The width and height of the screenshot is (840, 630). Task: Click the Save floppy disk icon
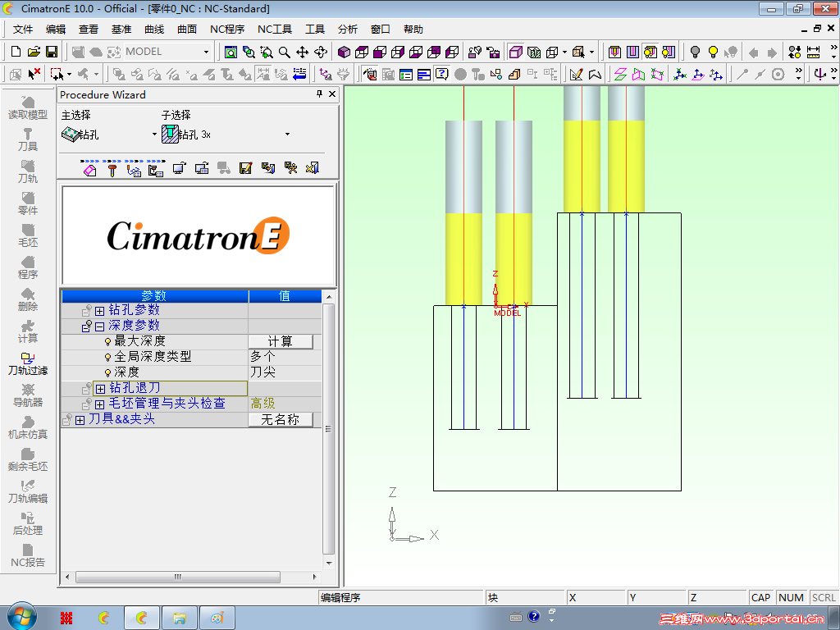pyautogui.click(x=52, y=52)
